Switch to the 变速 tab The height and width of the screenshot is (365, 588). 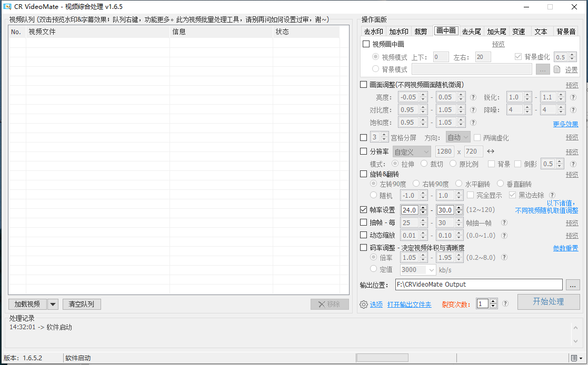[x=519, y=32]
